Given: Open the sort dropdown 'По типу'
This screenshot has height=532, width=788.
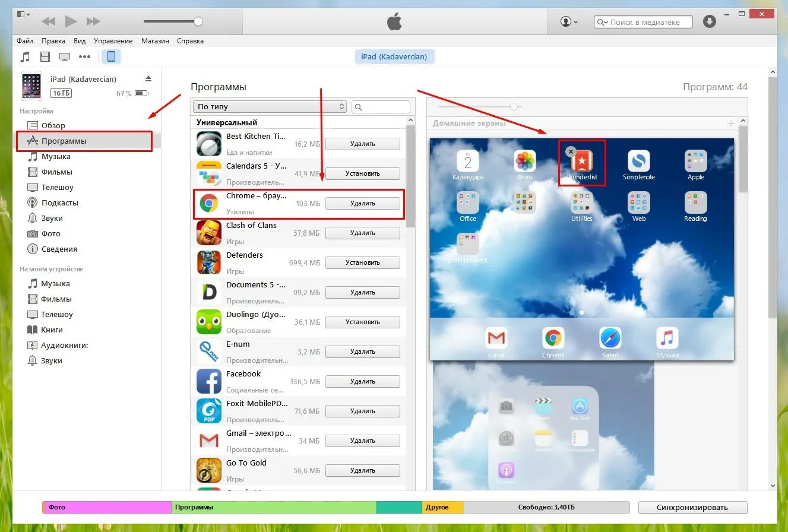Looking at the screenshot, I should coord(270,107).
